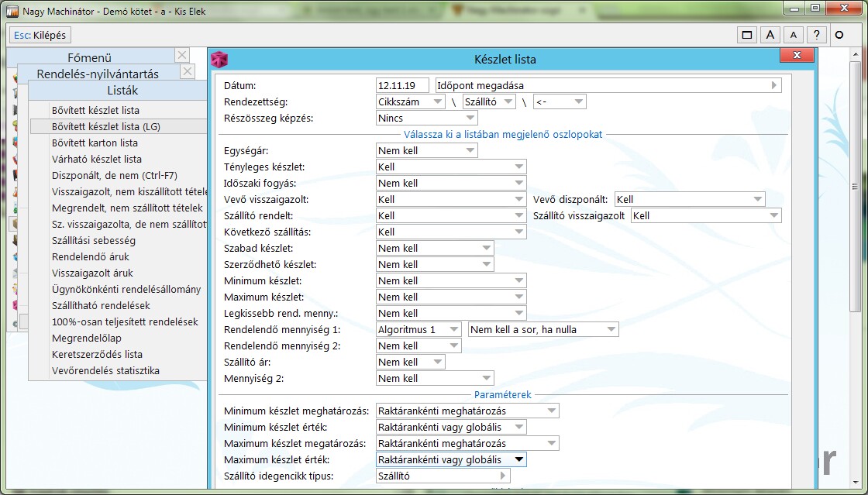868x495 pixels.
Task: Click into the Dátum input field
Action: tap(402, 86)
